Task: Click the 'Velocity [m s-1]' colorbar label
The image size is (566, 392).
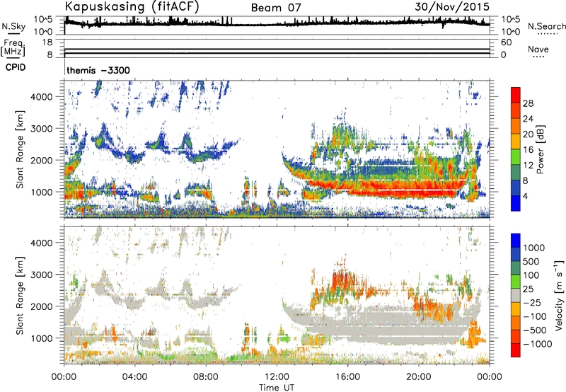Action: 559,295
